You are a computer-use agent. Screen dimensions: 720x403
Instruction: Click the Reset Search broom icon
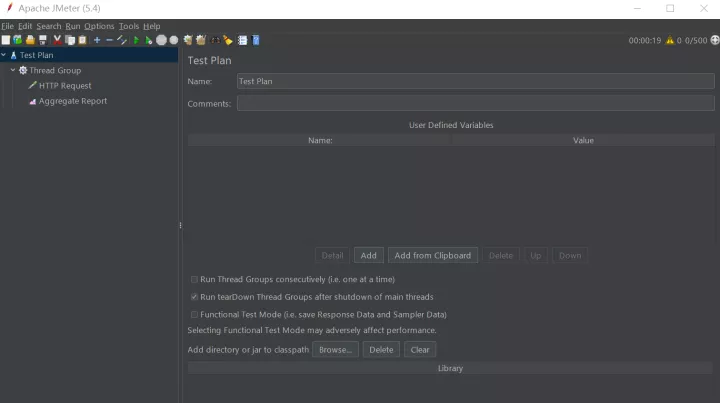pos(228,40)
